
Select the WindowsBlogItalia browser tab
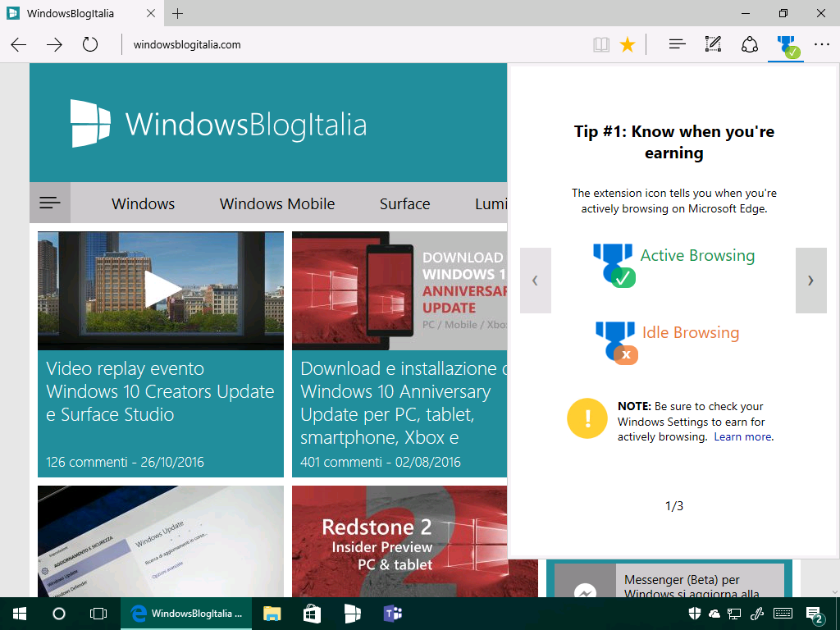point(80,13)
